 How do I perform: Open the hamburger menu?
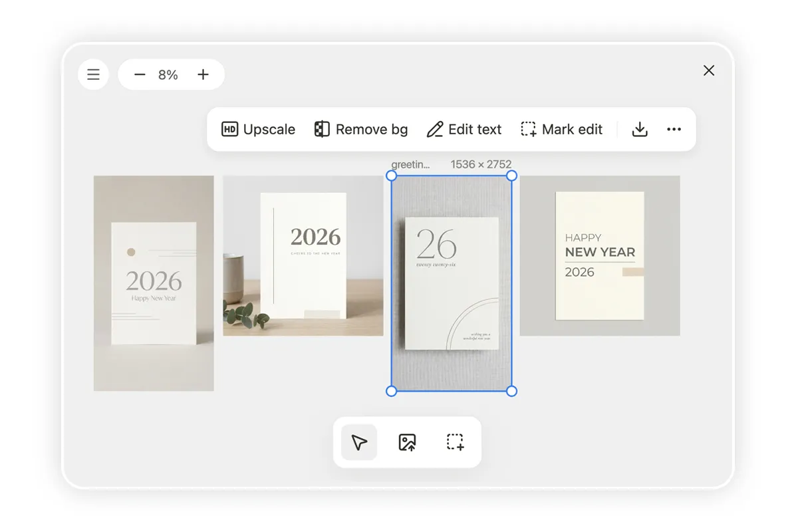click(93, 74)
